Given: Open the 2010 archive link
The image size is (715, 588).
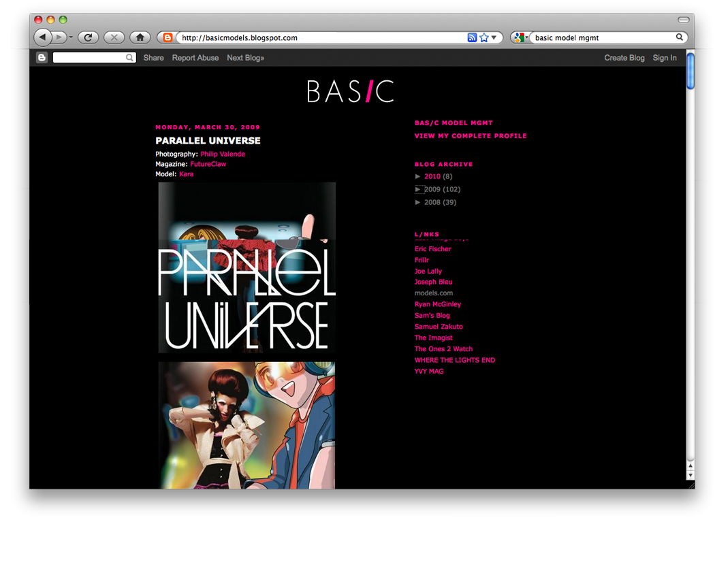Looking at the screenshot, I should (x=432, y=176).
